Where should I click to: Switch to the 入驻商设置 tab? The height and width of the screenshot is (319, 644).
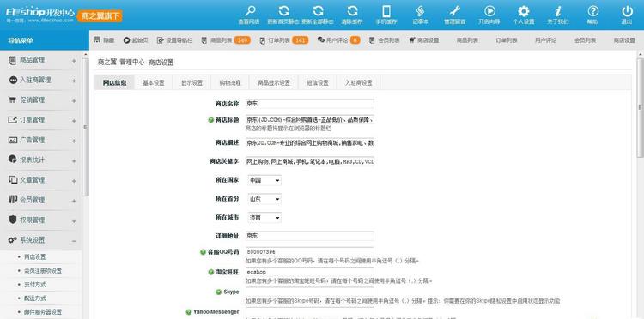click(358, 82)
